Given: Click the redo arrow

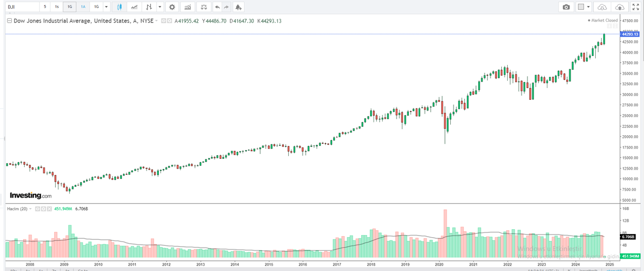Looking at the screenshot, I should tap(226, 7).
